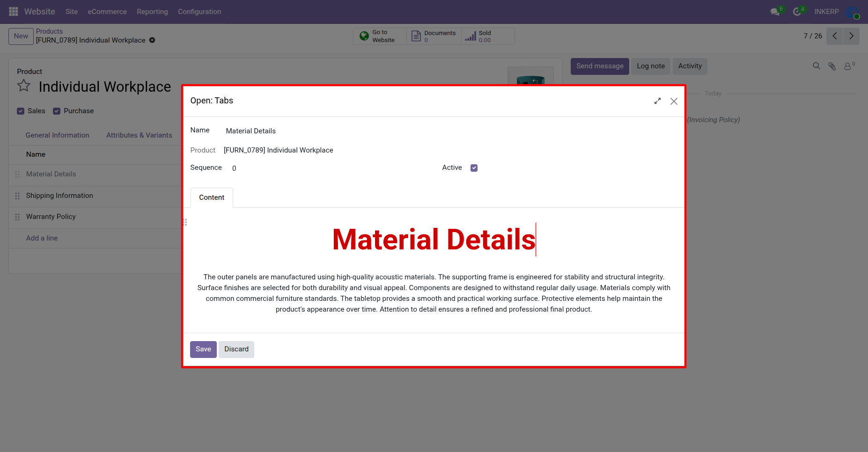
Task: Click the chatter paperclip attachments icon
Action: (x=832, y=66)
